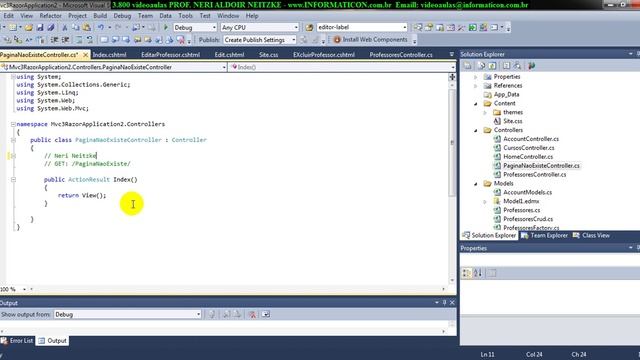The image size is (640, 360).
Task: Click the Clear All icon in Output panel
Action: pos(252,314)
